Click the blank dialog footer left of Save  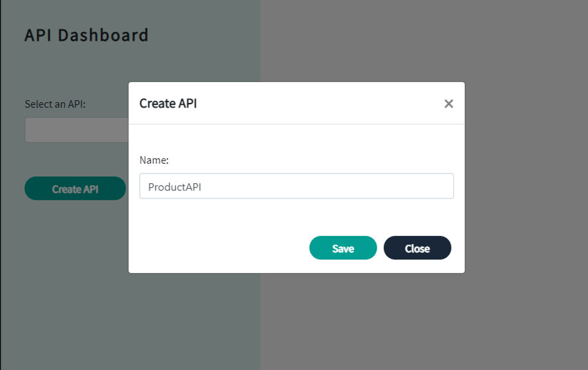221,248
